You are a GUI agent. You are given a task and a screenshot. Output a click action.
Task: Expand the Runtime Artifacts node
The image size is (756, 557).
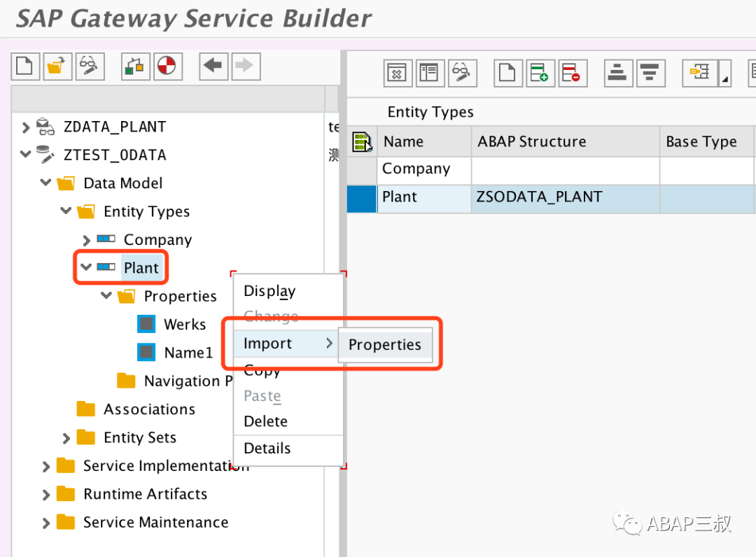tap(45, 495)
